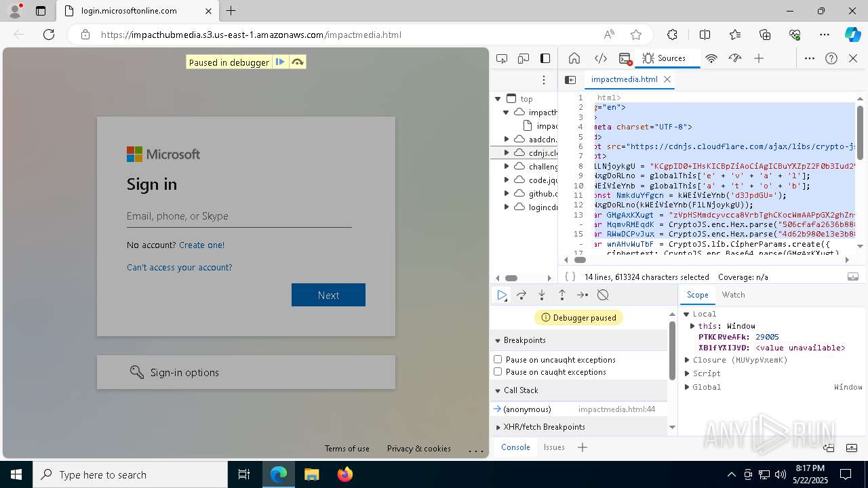The image size is (868, 488).
Task: Click the Step debugger arrow icon
Action: (x=583, y=295)
